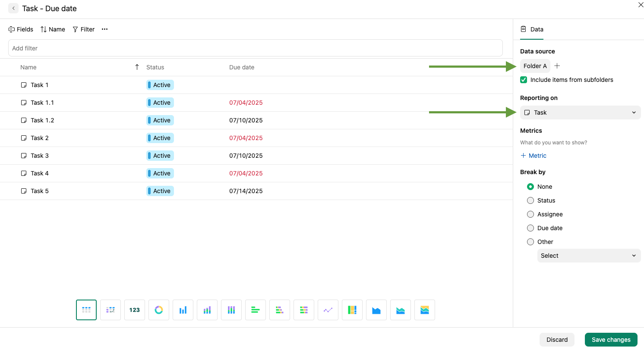The width and height of the screenshot is (644, 350).
Task: Open the Filter menu in toolbar
Action: pos(83,29)
